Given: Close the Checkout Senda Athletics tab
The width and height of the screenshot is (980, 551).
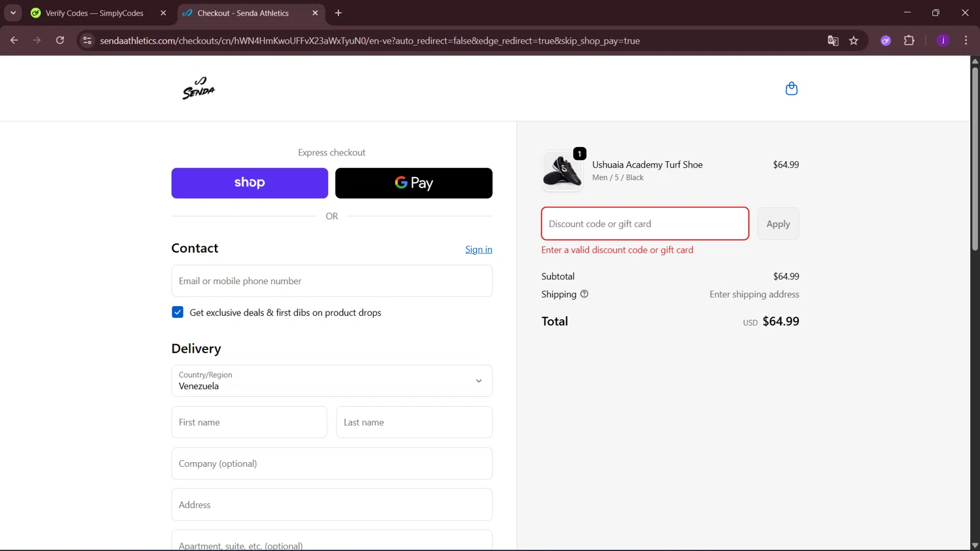Looking at the screenshot, I should pyautogui.click(x=315, y=13).
